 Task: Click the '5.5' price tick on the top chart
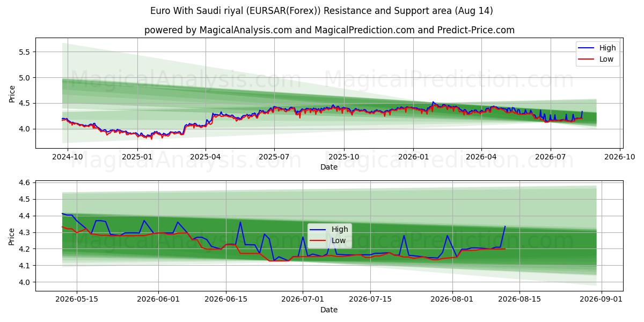pyautogui.click(x=26, y=52)
